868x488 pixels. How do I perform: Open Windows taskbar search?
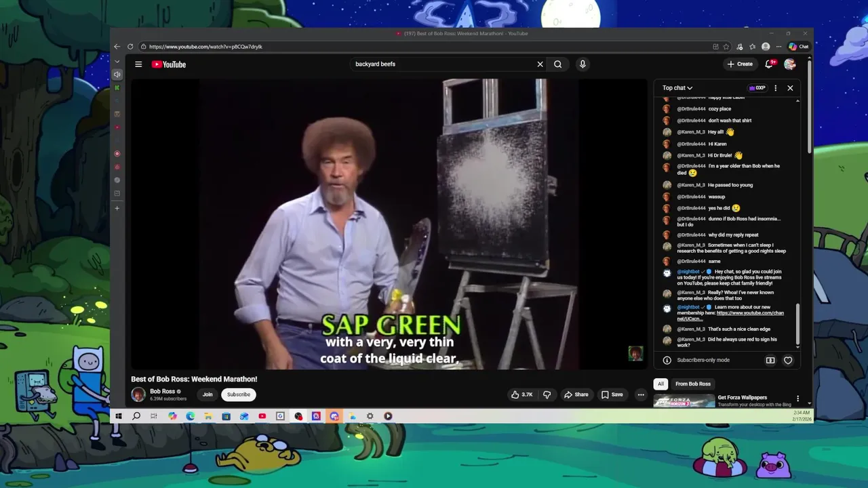pos(136,416)
